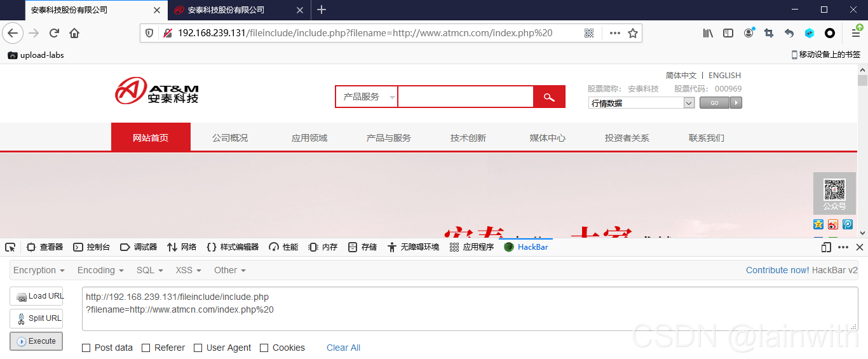The height and width of the screenshot is (359, 868).
Task: Focus the HackBar URL text area
Action: point(470,309)
